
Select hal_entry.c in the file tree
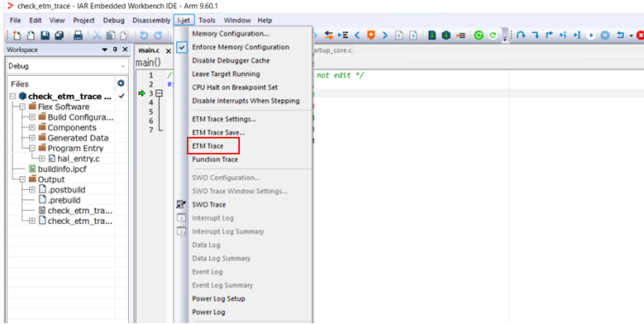[78, 159]
